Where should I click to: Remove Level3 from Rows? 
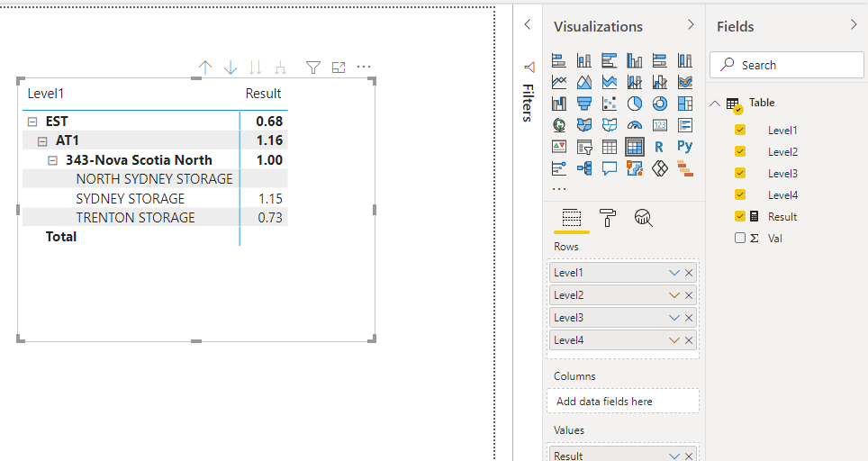coord(689,318)
